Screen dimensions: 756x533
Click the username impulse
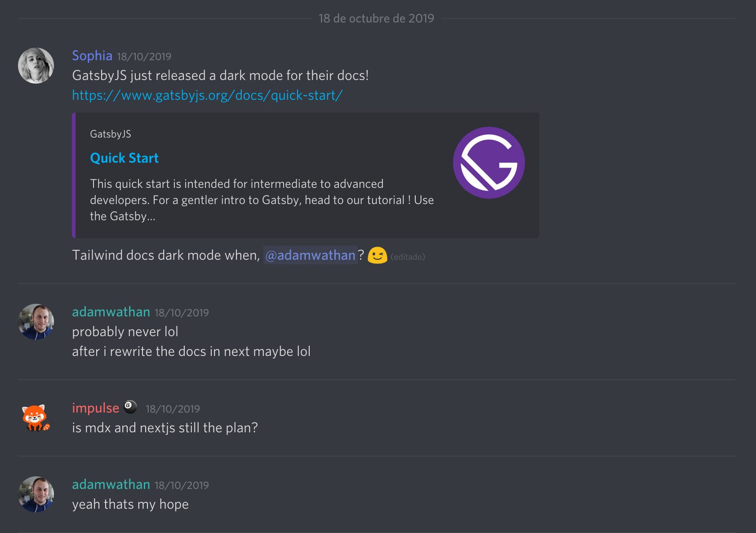point(95,408)
